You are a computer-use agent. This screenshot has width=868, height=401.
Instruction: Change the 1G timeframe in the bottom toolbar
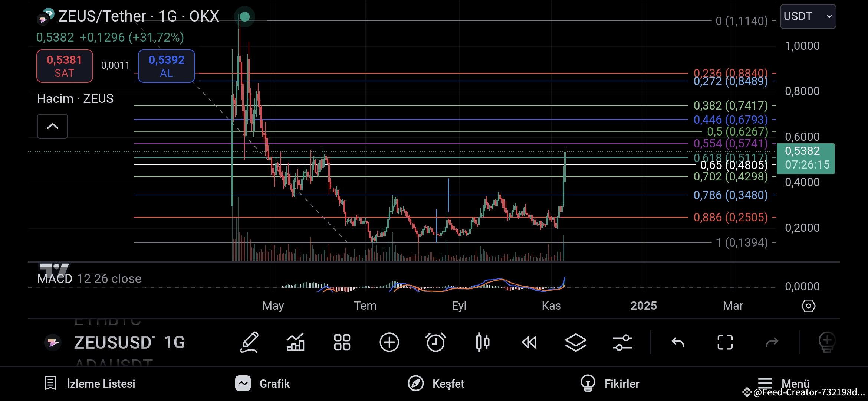pyautogui.click(x=174, y=342)
